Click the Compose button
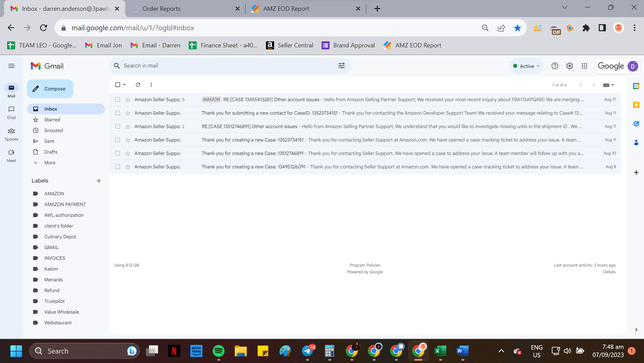The width and height of the screenshot is (644, 363). click(x=50, y=89)
